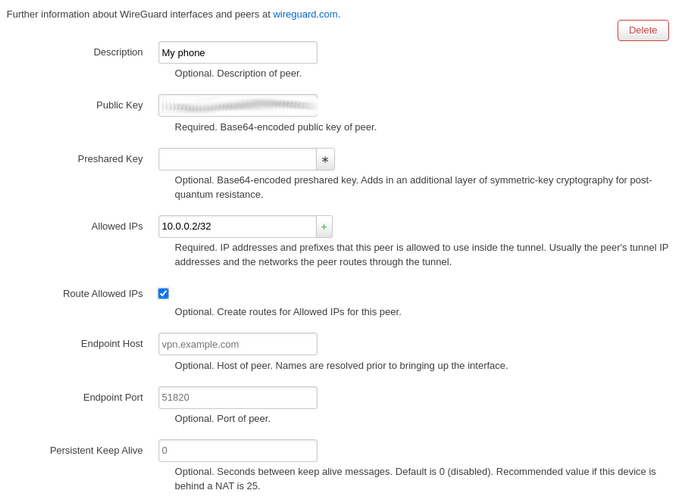Click the 'Endpoint Host' field label

tap(112, 343)
